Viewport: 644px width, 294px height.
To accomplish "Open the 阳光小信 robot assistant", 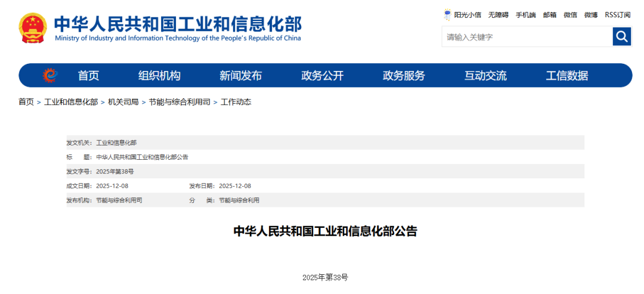I will click(x=462, y=15).
